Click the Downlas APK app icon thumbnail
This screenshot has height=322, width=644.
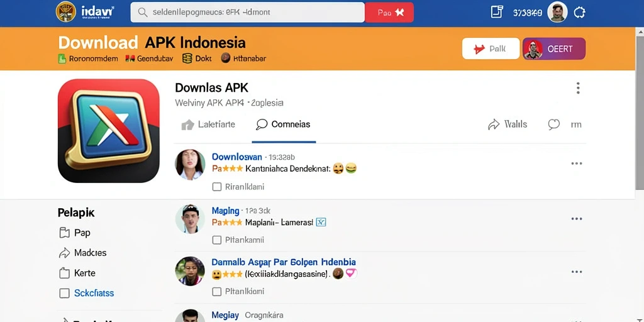point(108,131)
